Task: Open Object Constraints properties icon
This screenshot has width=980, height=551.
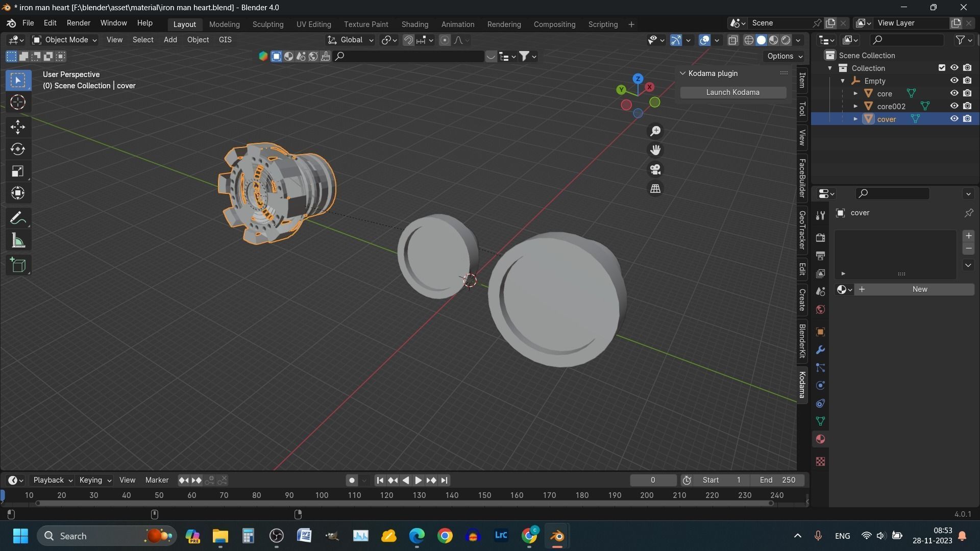Action: (x=820, y=404)
